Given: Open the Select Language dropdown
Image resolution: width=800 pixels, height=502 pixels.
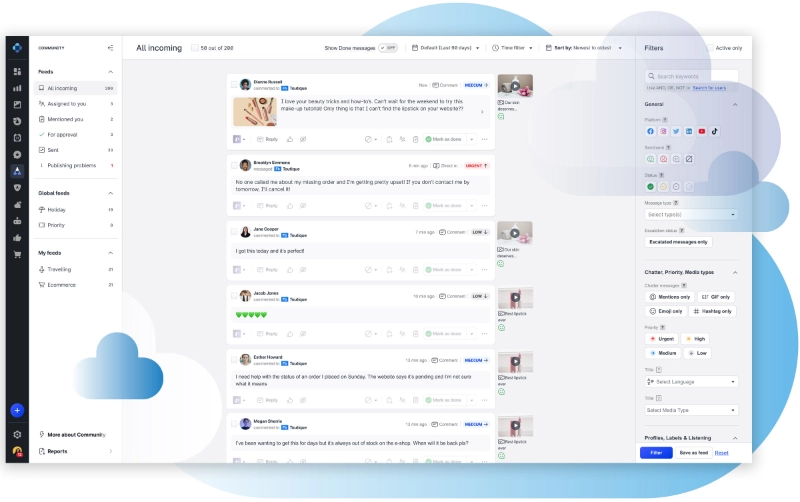Looking at the screenshot, I should [691, 382].
